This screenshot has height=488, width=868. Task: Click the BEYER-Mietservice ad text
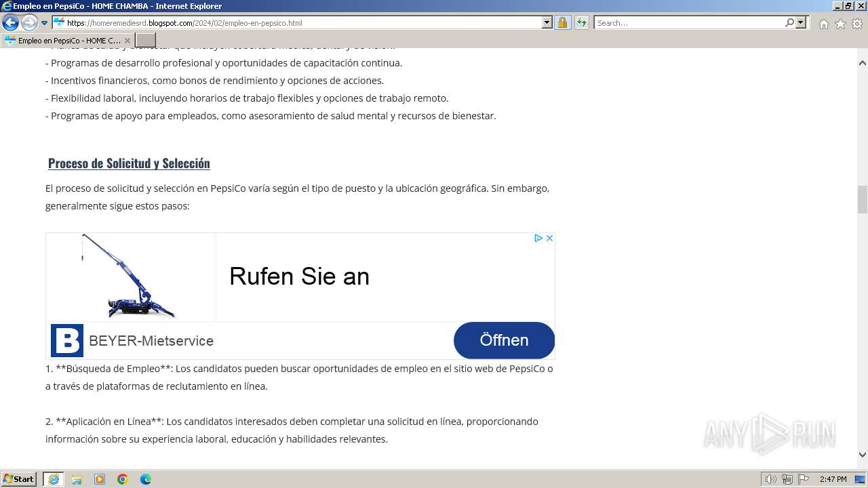point(151,341)
